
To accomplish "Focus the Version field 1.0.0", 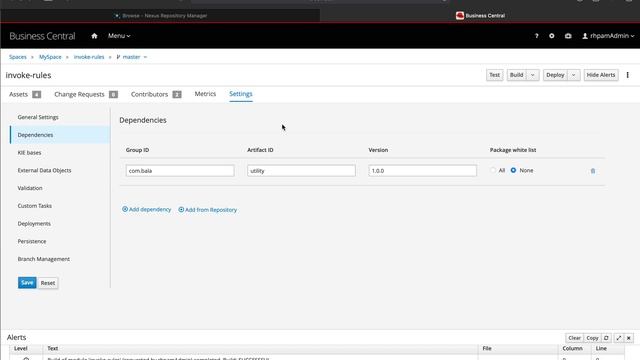I will point(422,171).
